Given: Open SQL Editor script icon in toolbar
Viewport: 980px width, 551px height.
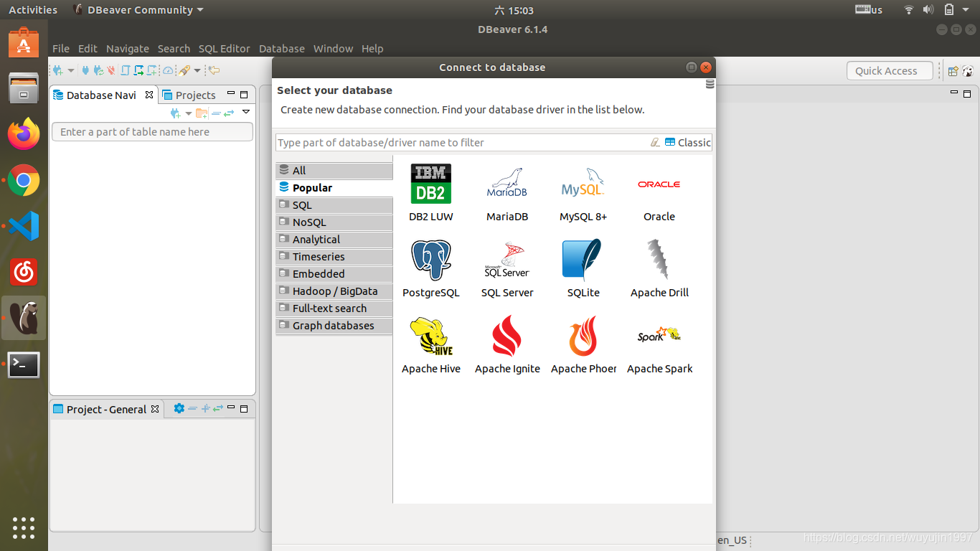Looking at the screenshot, I should (126, 70).
